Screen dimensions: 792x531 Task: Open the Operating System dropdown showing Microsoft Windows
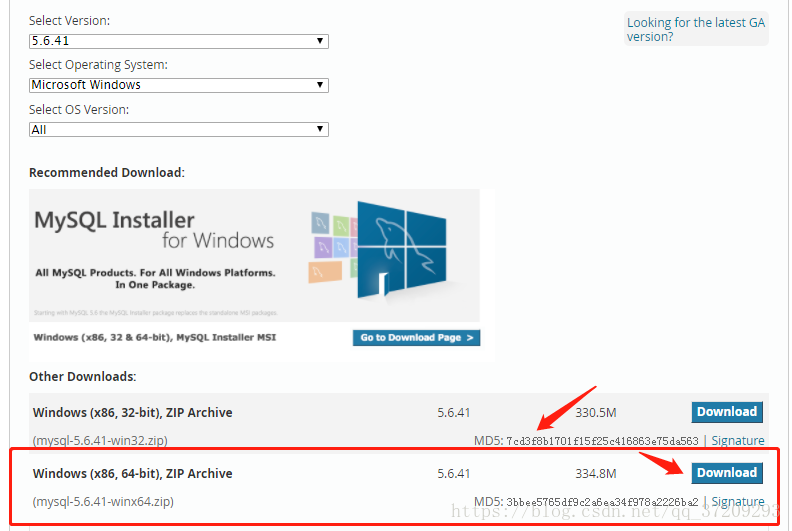pos(179,85)
